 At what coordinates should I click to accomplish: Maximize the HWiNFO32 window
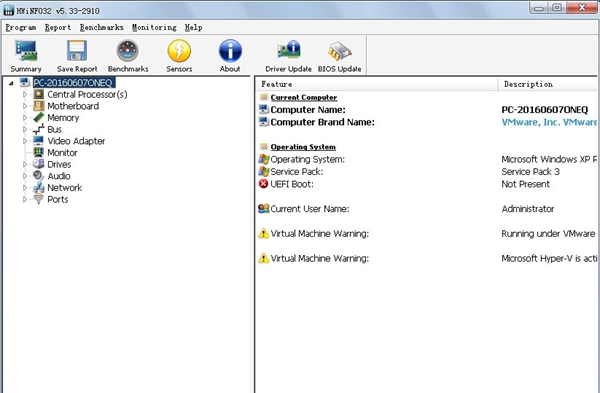pos(557,8)
